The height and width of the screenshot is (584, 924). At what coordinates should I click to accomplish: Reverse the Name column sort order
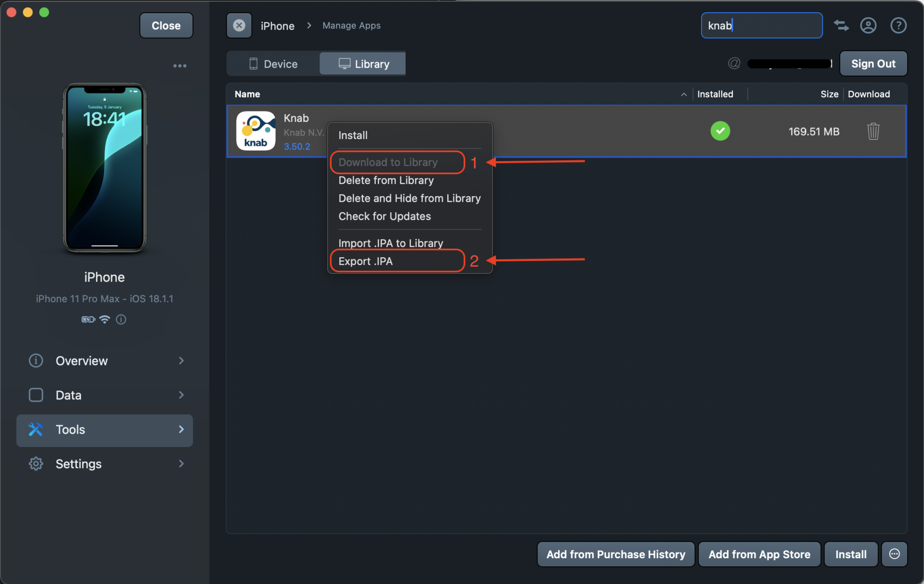click(x=683, y=94)
